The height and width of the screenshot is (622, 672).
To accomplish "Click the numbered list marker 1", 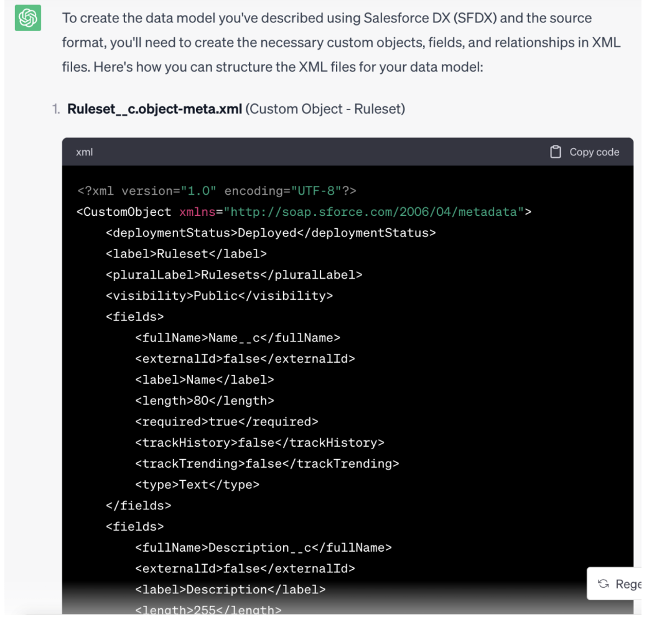I will (x=56, y=109).
